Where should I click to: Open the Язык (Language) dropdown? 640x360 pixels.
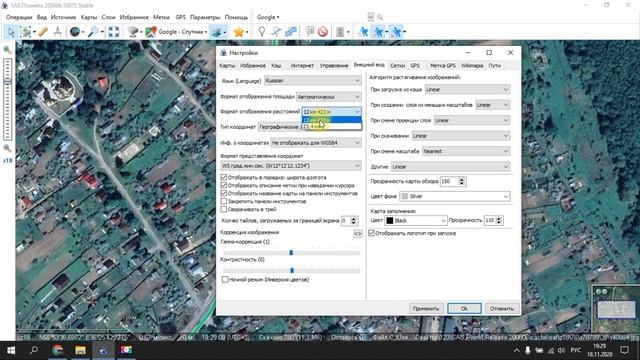pos(313,81)
